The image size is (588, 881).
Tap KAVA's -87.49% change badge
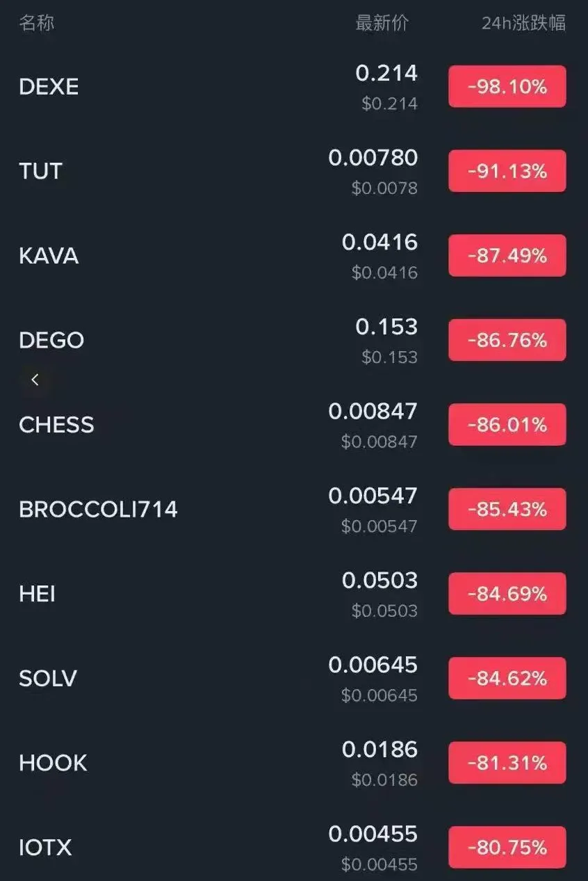[x=507, y=256]
